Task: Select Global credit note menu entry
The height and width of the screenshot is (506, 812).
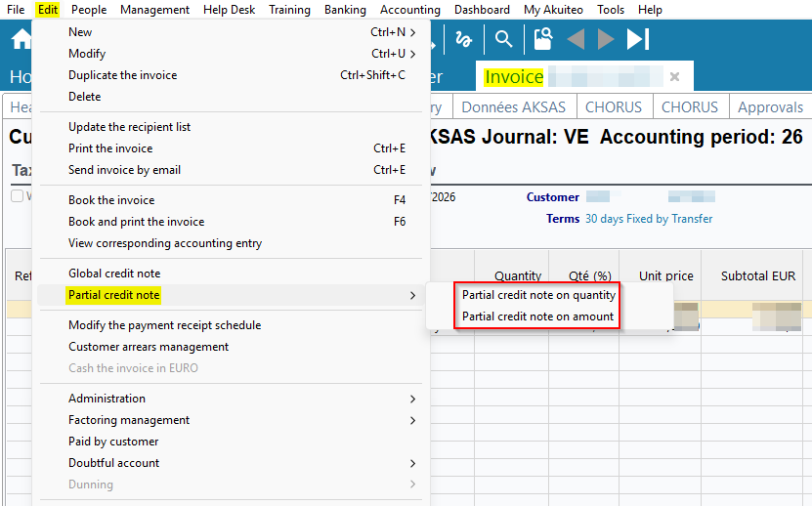Action: click(114, 274)
